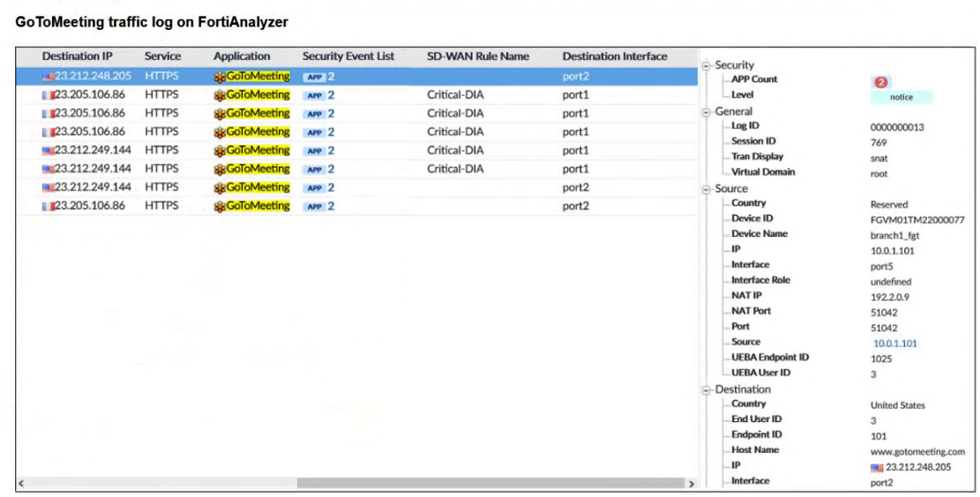Click the notice level badge

(x=901, y=97)
